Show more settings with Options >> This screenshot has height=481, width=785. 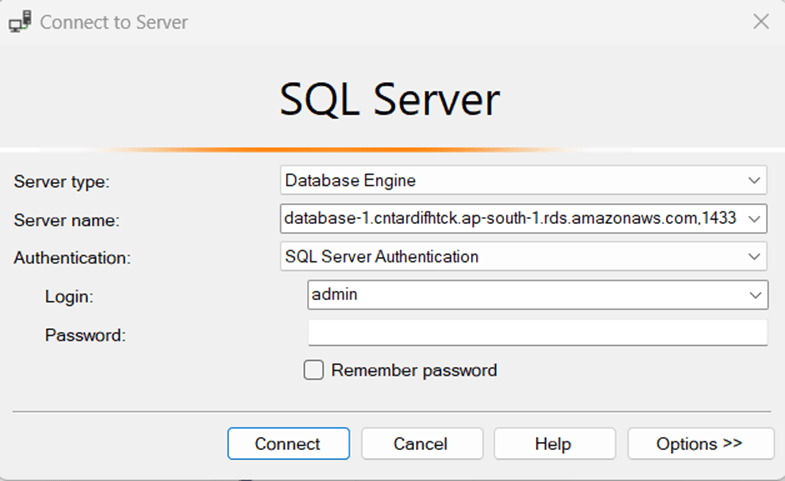coord(700,444)
